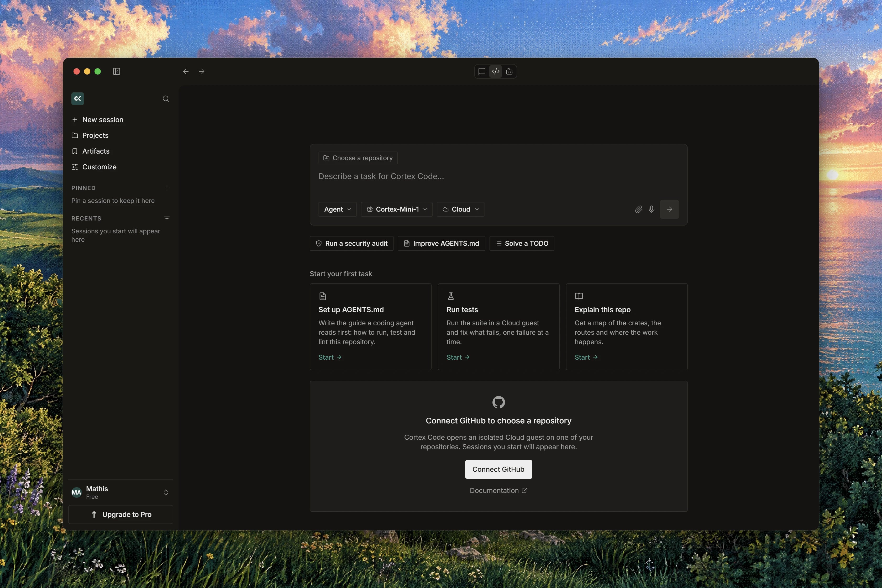Go forward with the right arrow

[x=202, y=71]
